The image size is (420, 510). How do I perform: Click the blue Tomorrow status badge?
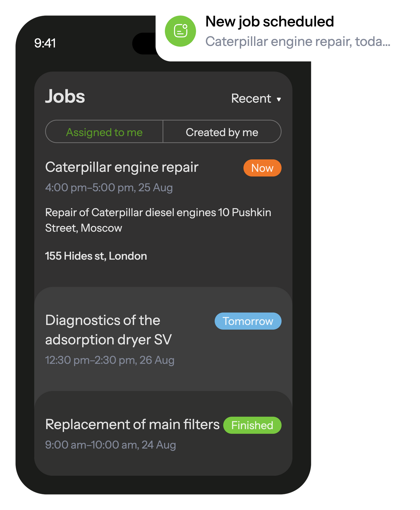click(x=248, y=321)
